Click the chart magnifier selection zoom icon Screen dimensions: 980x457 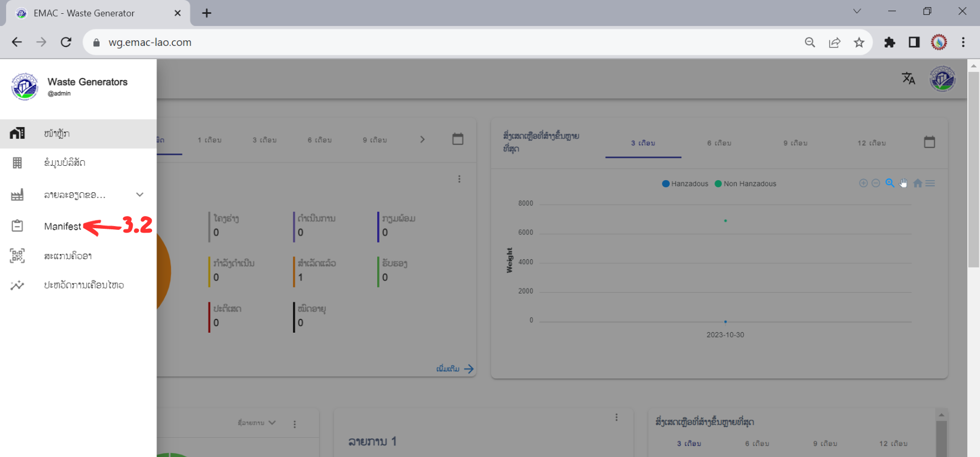click(x=889, y=183)
